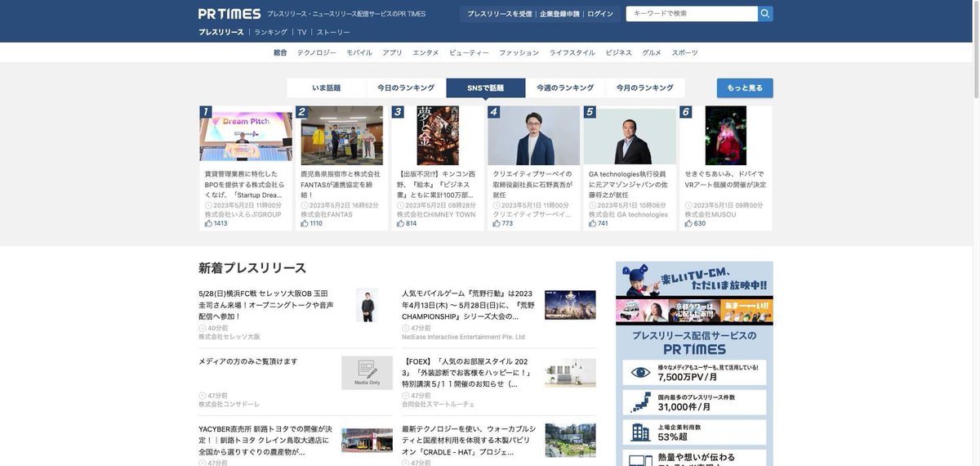The width and height of the screenshot is (980, 466).
Task: Open rank 3 キンコン西野 book thumbnail
Action: coord(438,136)
